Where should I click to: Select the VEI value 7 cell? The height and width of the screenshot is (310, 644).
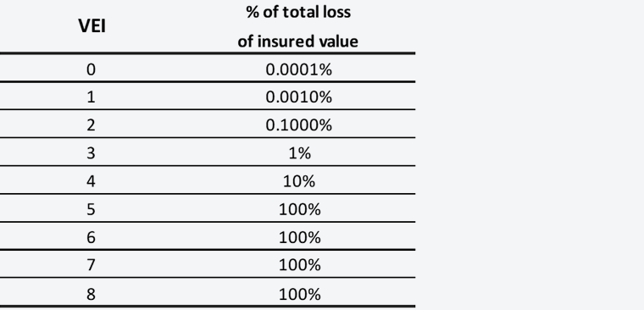[x=92, y=265]
